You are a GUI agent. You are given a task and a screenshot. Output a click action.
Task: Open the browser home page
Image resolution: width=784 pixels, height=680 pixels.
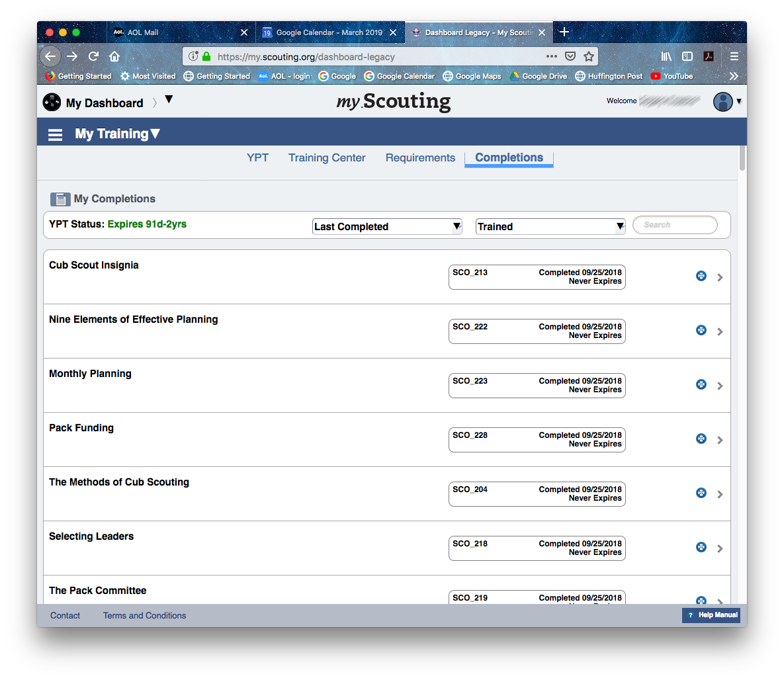(x=114, y=56)
